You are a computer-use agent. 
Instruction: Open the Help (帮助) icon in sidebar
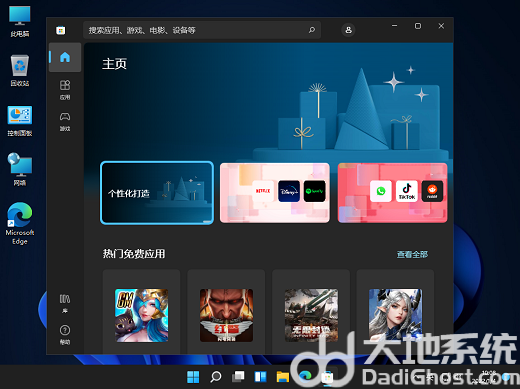[65, 335]
